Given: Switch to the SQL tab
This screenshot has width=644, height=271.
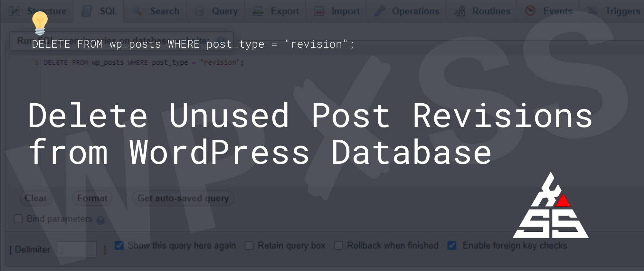Looking at the screenshot, I should click(x=99, y=11).
